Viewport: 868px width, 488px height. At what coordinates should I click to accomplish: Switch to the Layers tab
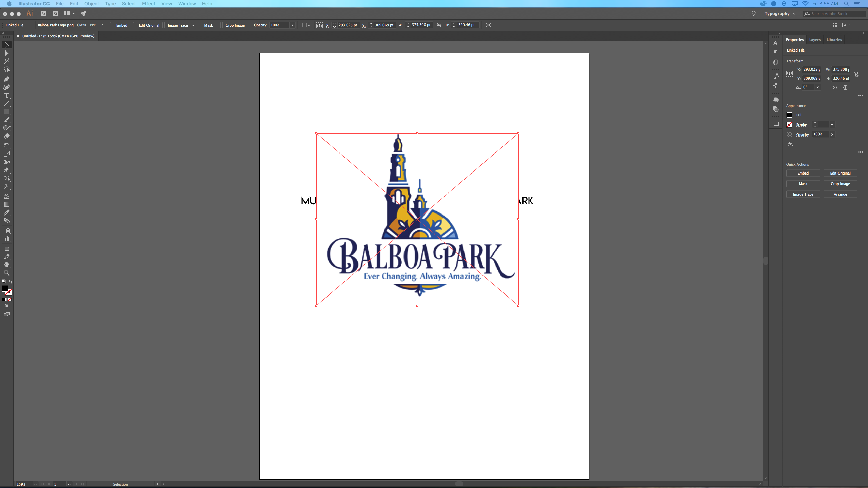click(815, 40)
